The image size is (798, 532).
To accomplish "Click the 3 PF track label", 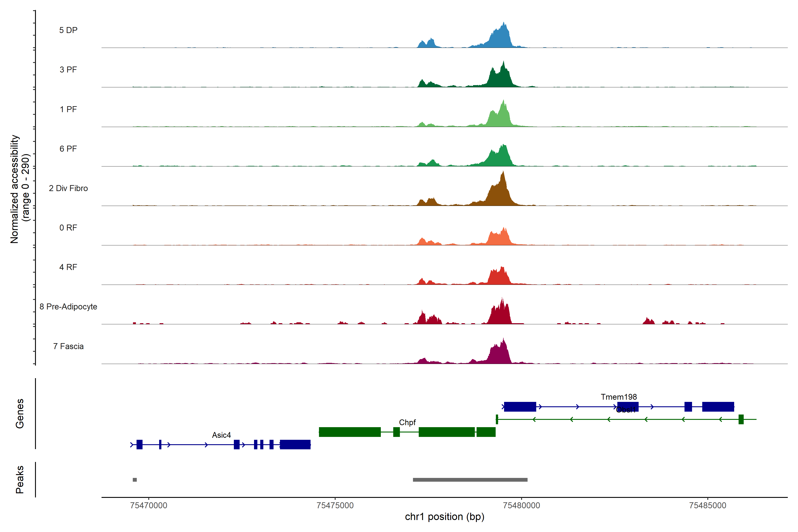I will pyautogui.click(x=68, y=70).
